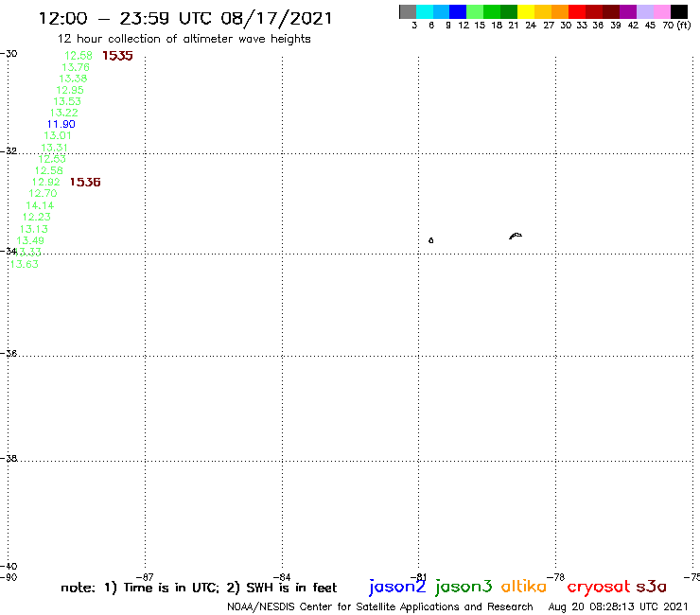Click the lavender swatch in the legend
Image resolution: width=700 pixels, height=615 pixels.
pyautogui.click(x=644, y=11)
